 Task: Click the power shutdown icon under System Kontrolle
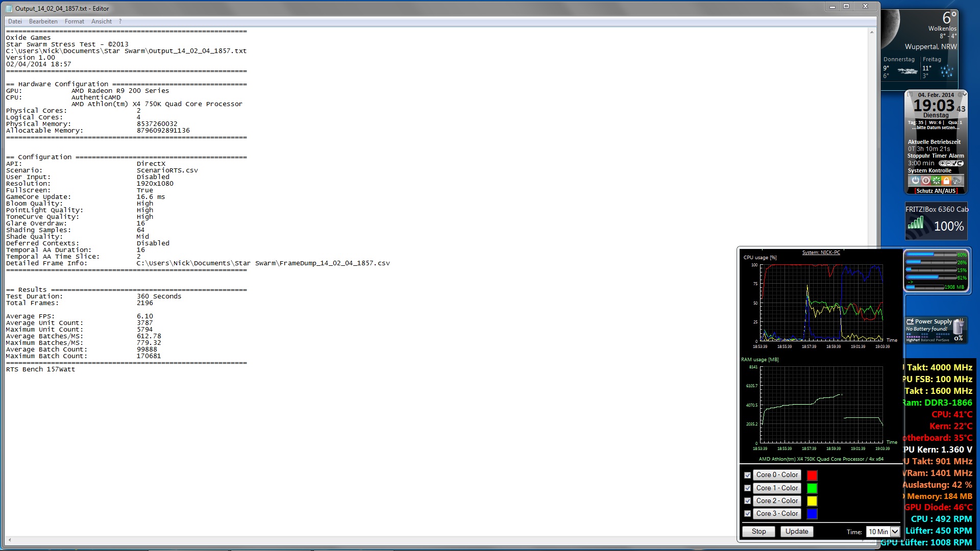(x=915, y=180)
